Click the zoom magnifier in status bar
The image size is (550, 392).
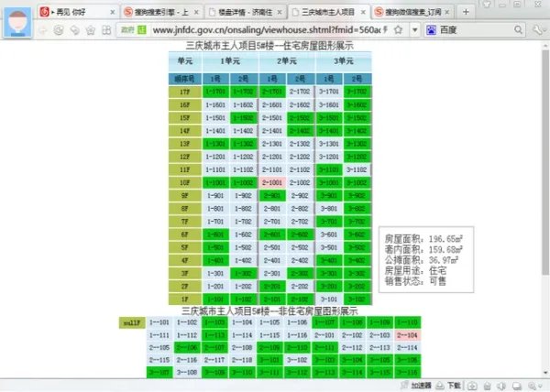532,386
